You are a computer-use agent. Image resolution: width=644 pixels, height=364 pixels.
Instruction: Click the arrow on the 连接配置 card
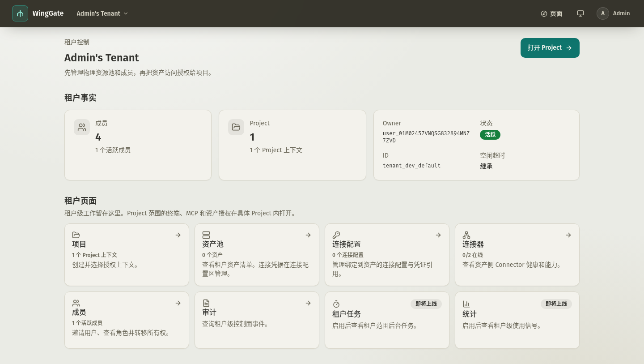(438, 235)
